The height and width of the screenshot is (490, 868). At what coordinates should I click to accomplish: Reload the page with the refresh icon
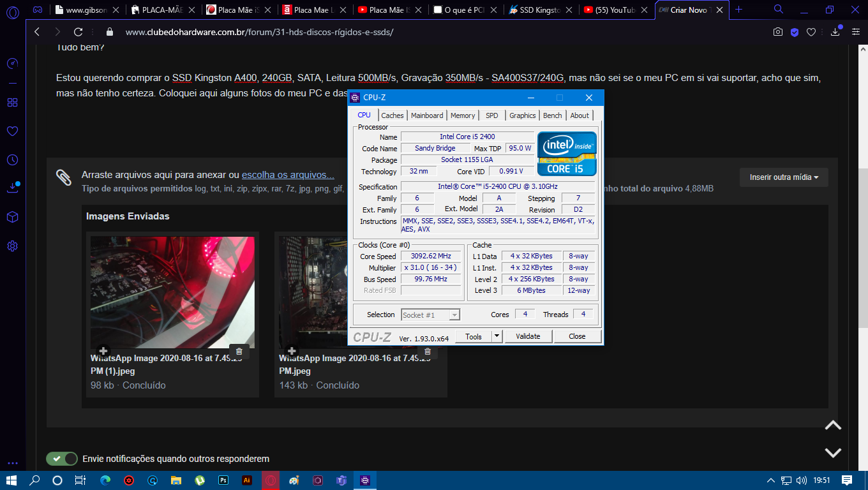point(79,32)
